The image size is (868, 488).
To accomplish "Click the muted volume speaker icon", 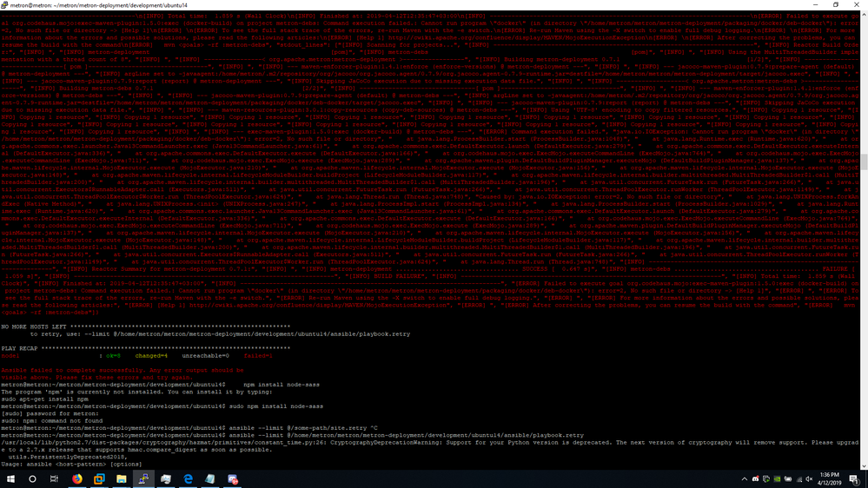I will click(809, 479).
